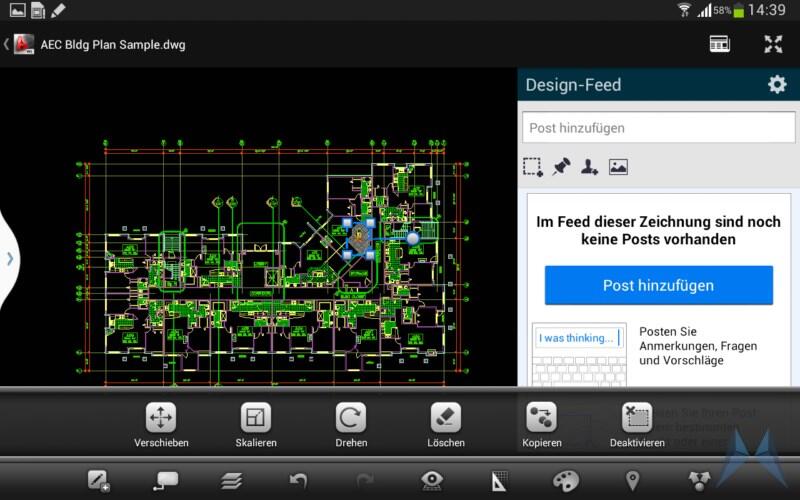Tap the Post hinzufügen text field
Image resolution: width=800 pixels, height=500 pixels.
(x=656, y=128)
